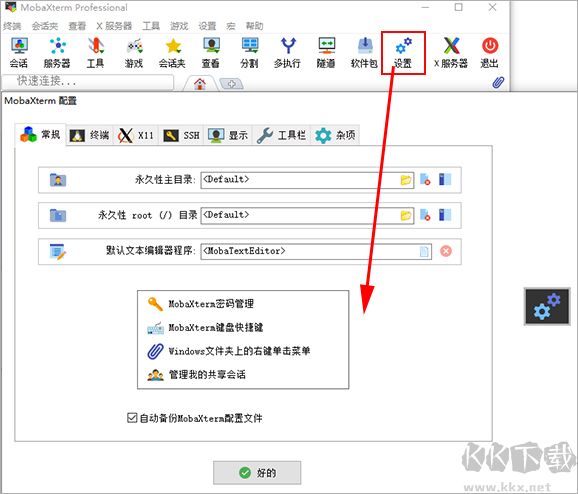
Task: Toggle 自动备份MobaXterm配置文件 checkbox
Action: [132, 418]
